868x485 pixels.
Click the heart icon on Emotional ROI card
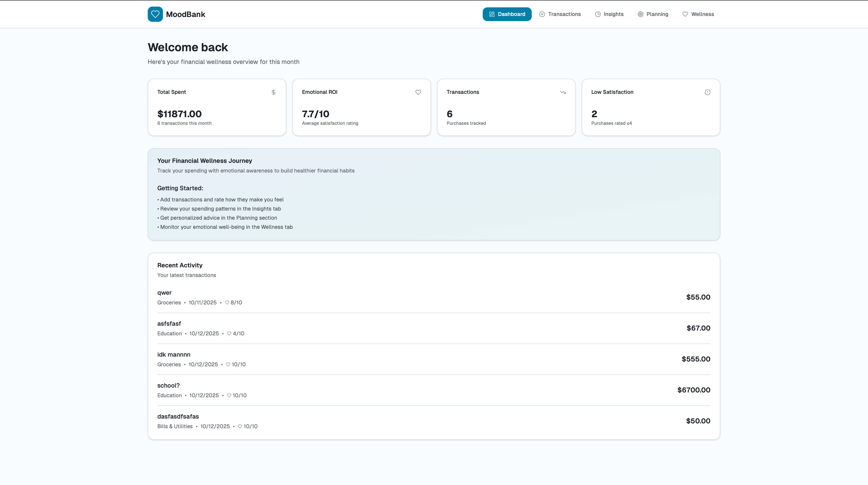[x=418, y=92]
